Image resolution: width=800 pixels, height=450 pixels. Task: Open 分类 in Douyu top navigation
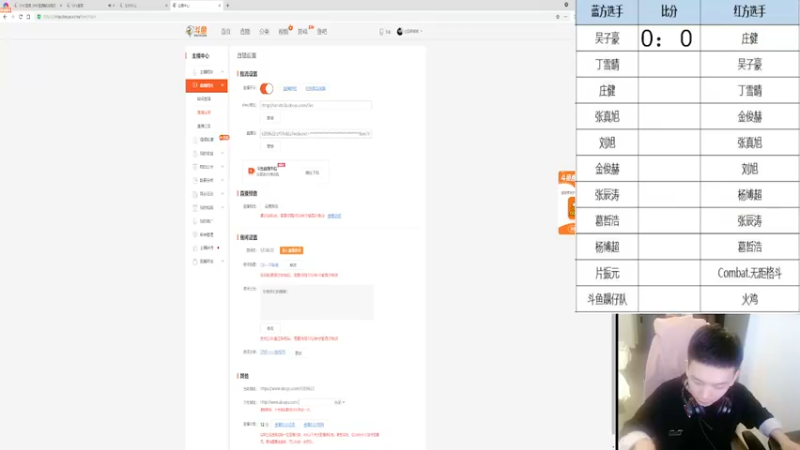pyautogui.click(x=264, y=32)
